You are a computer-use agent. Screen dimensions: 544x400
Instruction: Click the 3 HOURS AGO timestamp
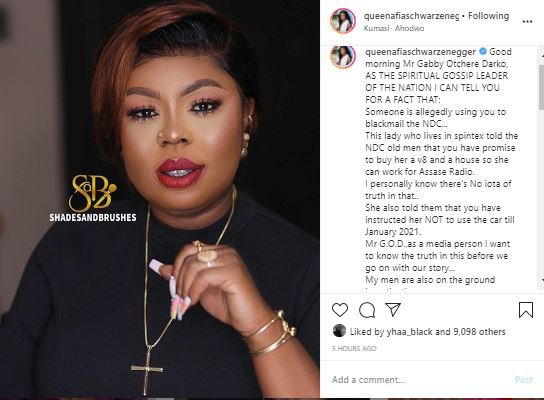point(354,348)
